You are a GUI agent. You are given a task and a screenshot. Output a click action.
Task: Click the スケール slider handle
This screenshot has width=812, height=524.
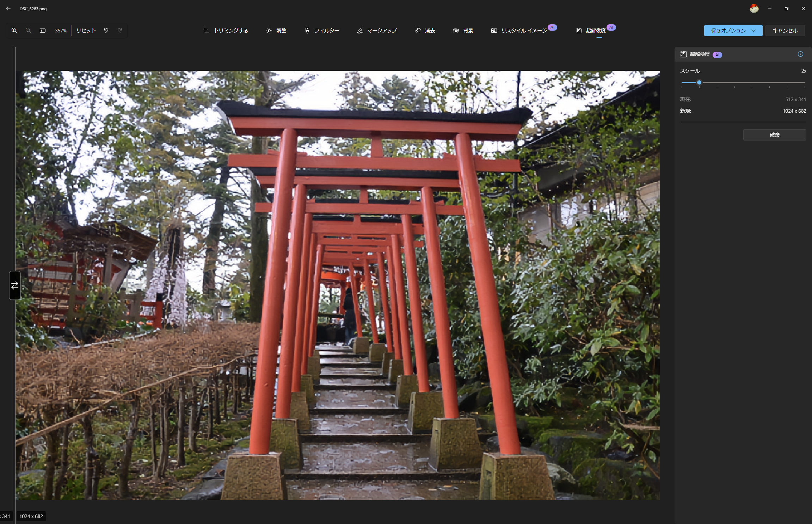699,82
